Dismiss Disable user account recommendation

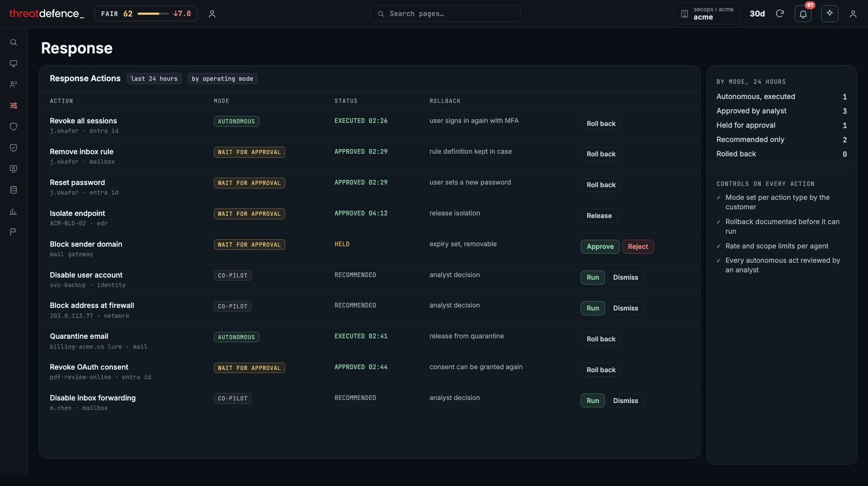tap(625, 278)
